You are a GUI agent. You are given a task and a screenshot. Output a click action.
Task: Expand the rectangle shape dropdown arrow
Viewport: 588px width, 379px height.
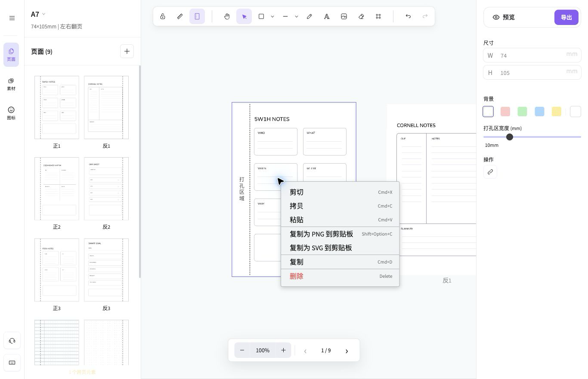coord(272,16)
